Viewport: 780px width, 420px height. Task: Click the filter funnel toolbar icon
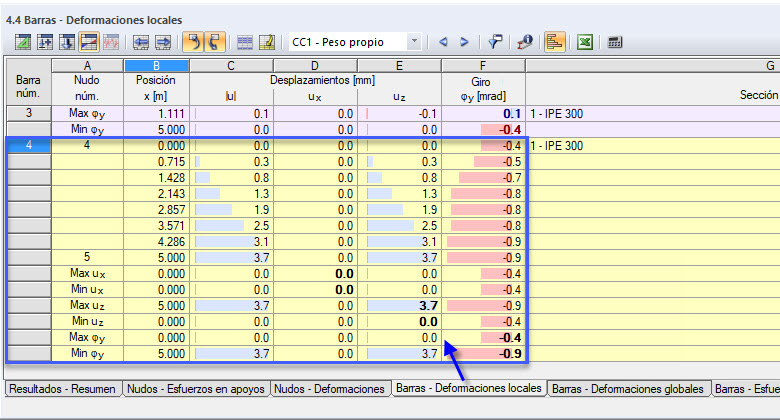click(494, 42)
